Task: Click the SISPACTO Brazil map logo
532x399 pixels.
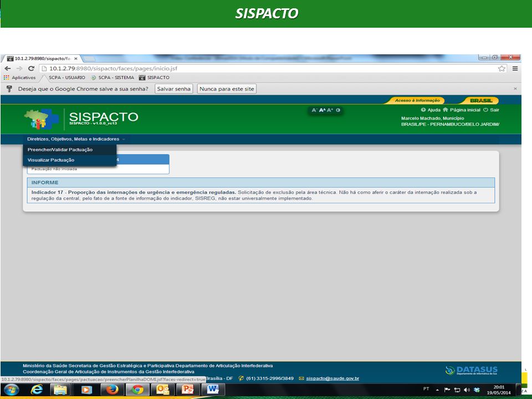Action: pyautogui.click(x=42, y=119)
